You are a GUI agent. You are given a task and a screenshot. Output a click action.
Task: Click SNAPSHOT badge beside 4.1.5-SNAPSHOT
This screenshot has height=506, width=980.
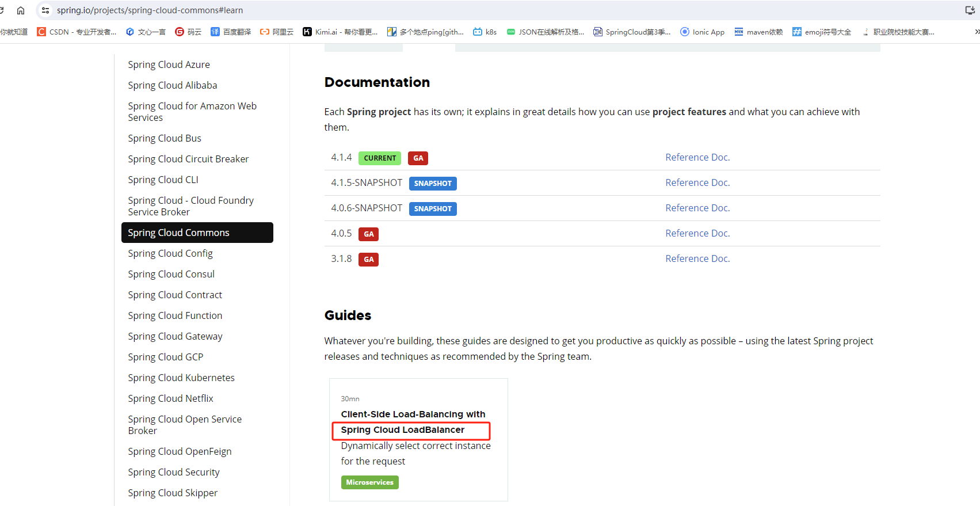pyautogui.click(x=433, y=184)
